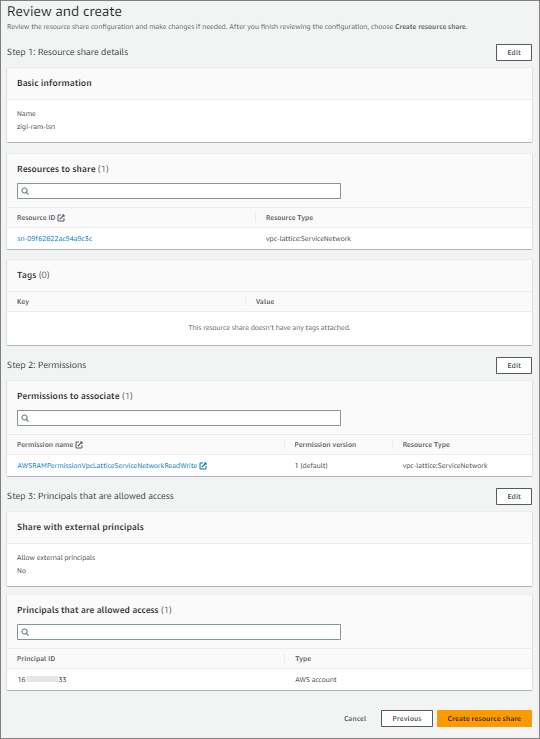540x739 pixels.
Task: Click search magnifier icon in Permissions to associate
Action: tap(25, 418)
